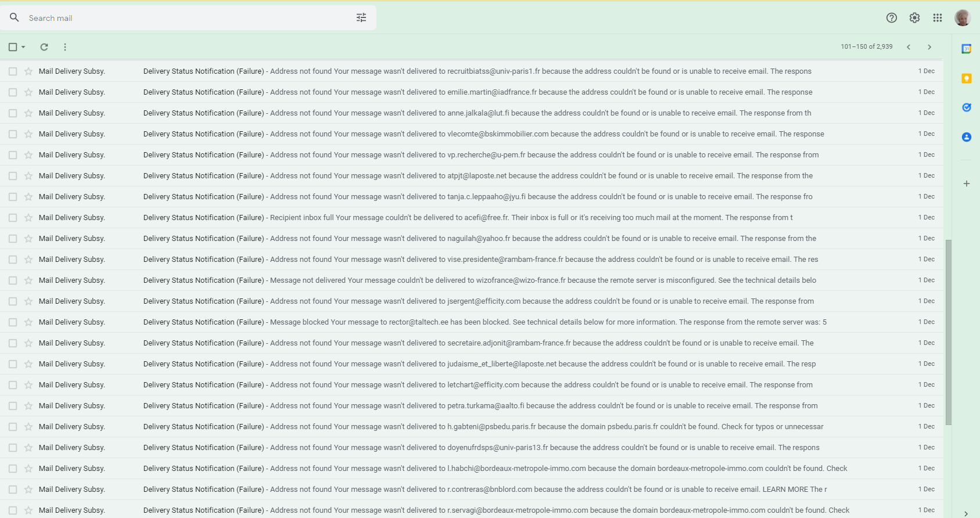The height and width of the screenshot is (518, 980).
Task: Refresh the mail list
Action: pyautogui.click(x=44, y=47)
